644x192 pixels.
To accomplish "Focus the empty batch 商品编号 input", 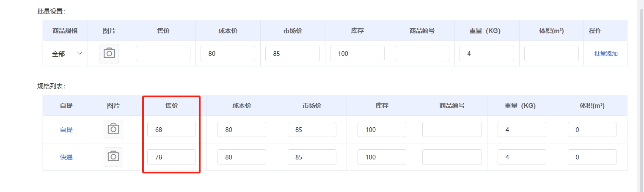I will [x=422, y=54].
